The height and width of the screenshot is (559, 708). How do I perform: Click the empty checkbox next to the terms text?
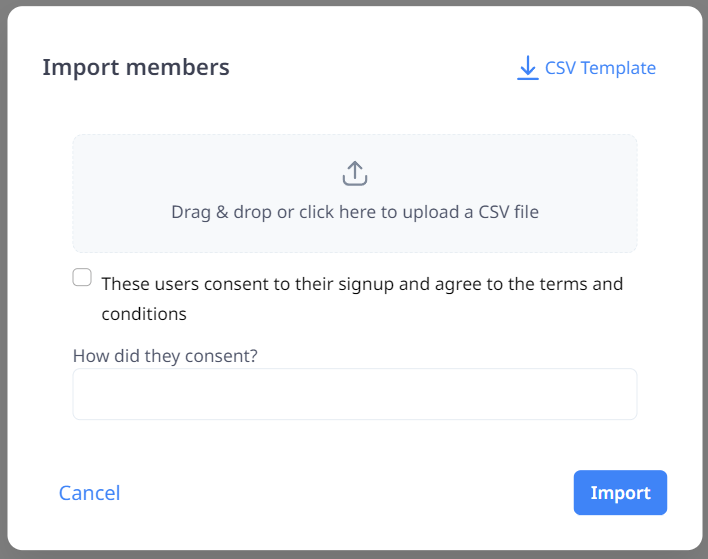tap(82, 277)
